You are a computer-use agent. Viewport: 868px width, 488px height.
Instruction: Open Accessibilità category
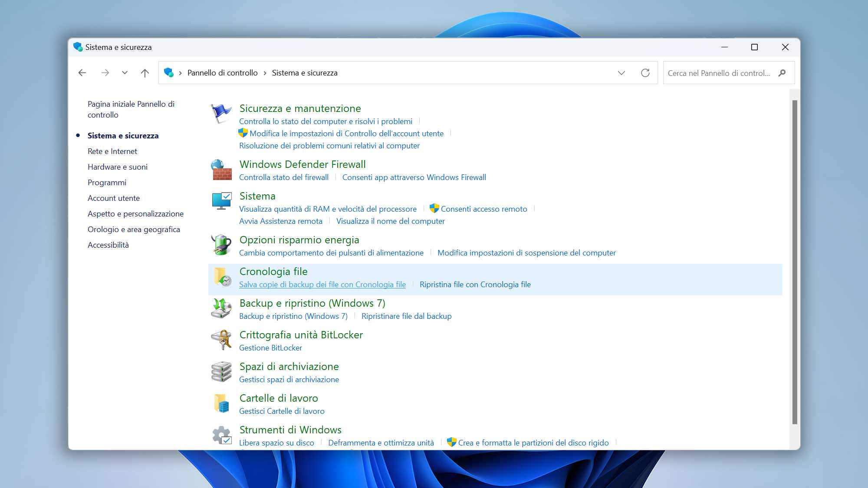(108, 245)
